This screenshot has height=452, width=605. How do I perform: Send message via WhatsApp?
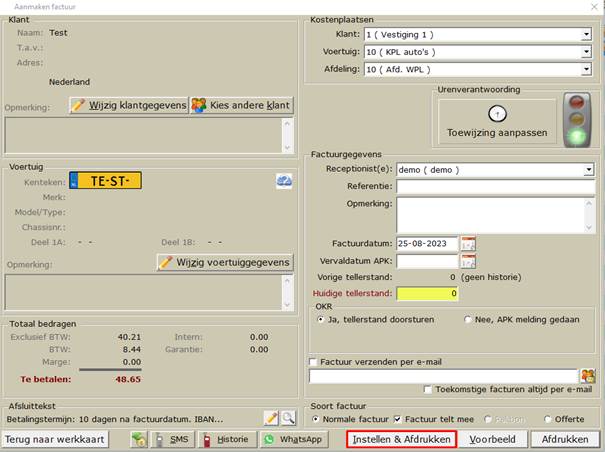tap(296, 439)
